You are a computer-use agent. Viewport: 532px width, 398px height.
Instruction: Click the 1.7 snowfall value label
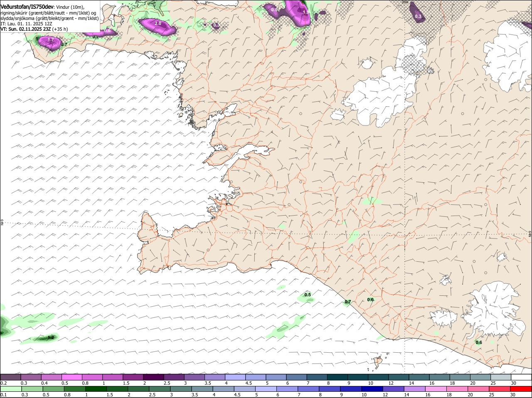coord(51,40)
